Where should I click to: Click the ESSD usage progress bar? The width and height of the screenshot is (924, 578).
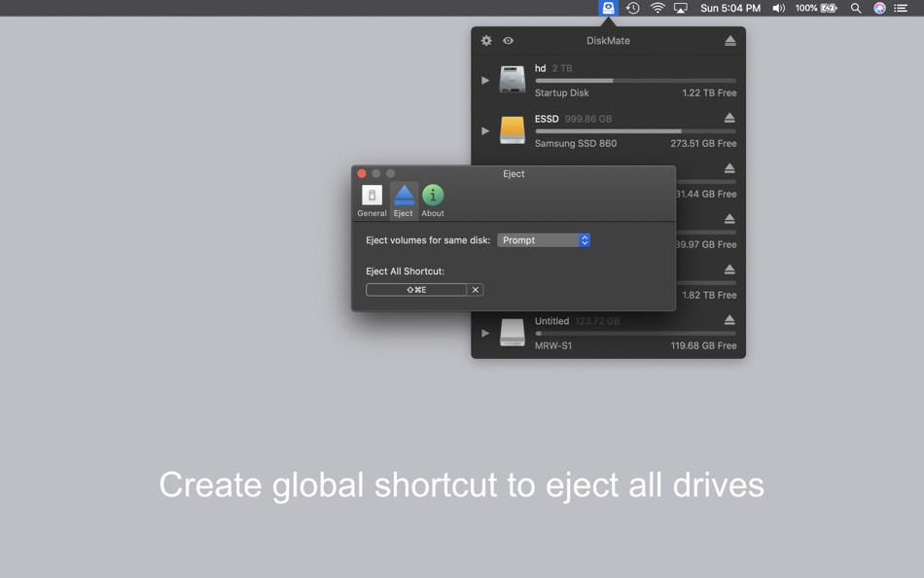[635, 131]
